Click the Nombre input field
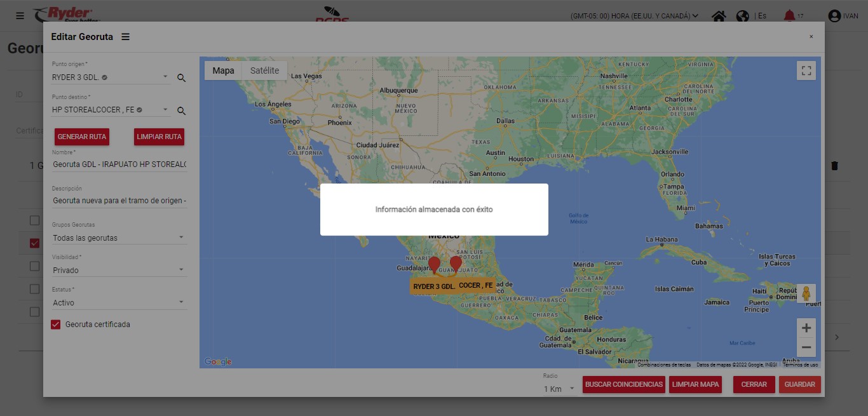Screen dimensions: 868x416 click(x=119, y=164)
